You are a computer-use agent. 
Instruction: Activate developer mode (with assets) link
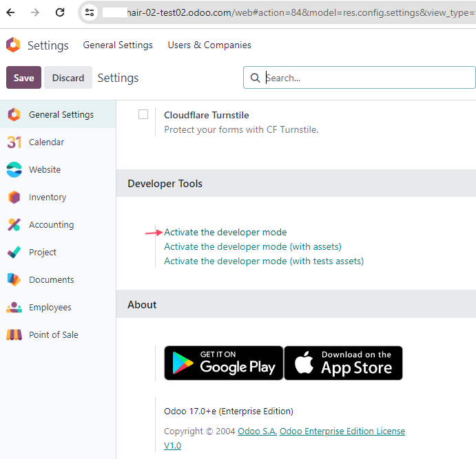click(253, 247)
